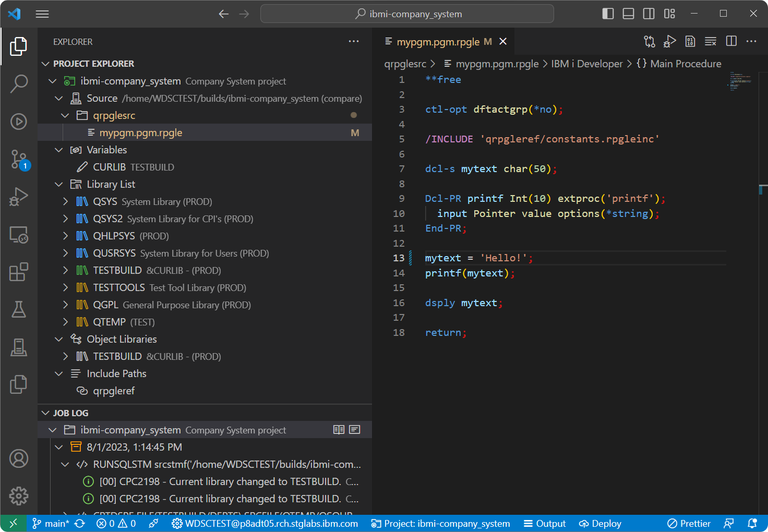Open Run and Debug view
The height and width of the screenshot is (532, 768).
click(x=19, y=197)
